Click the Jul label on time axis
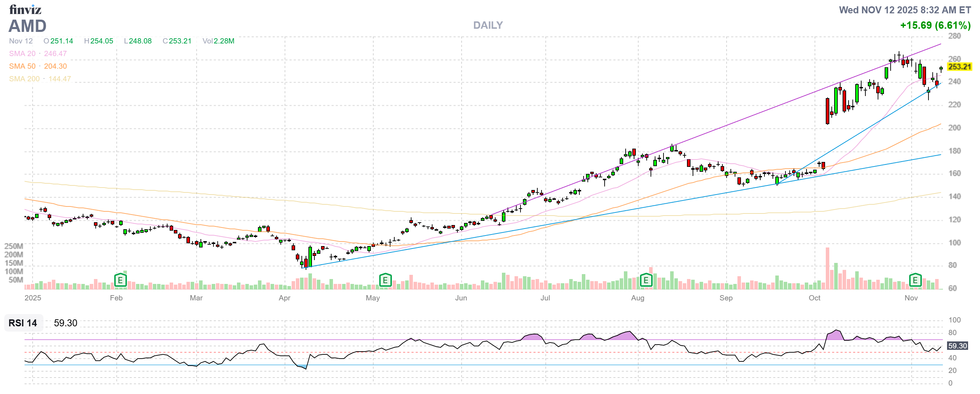 545,298
